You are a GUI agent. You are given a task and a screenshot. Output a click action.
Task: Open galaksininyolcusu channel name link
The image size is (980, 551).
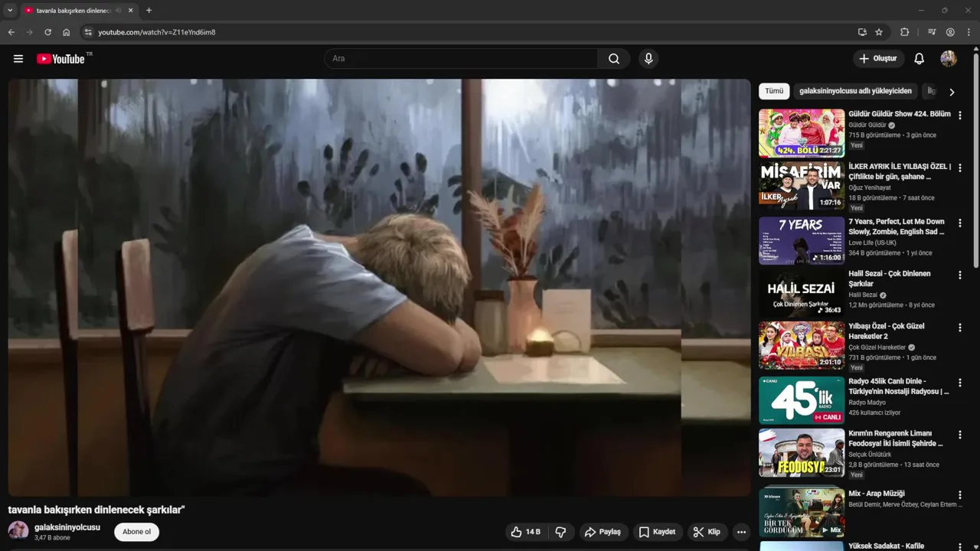tap(67, 527)
